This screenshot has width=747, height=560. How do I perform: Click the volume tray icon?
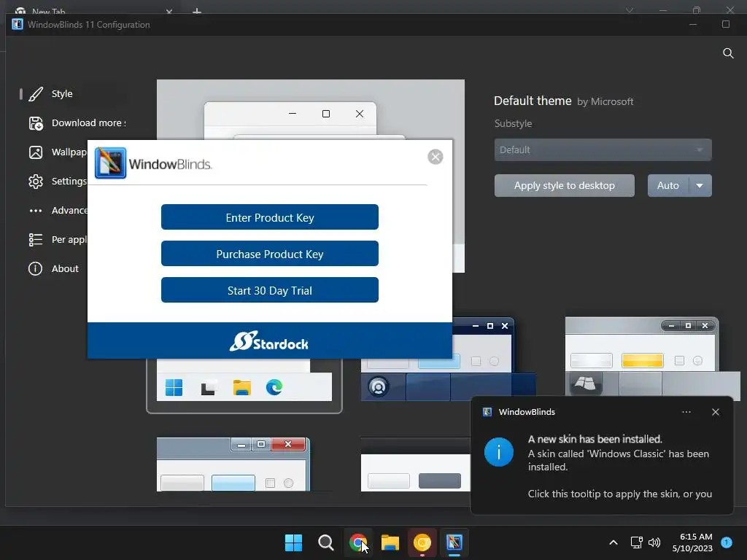pyautogui.click(x=654, y=542)
